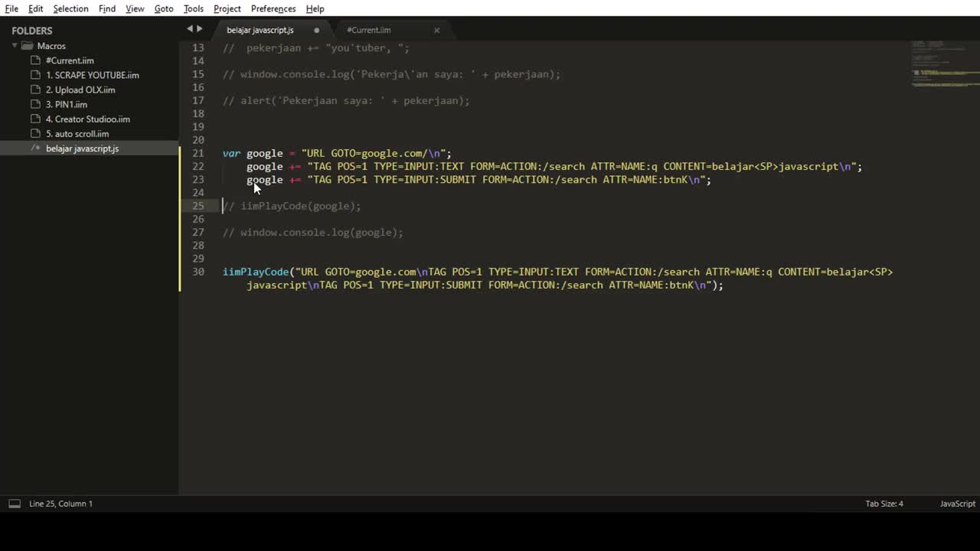Screen dimensions: 980x551
Task: Open the Tools menu
Action: click(x=194, y=8)
